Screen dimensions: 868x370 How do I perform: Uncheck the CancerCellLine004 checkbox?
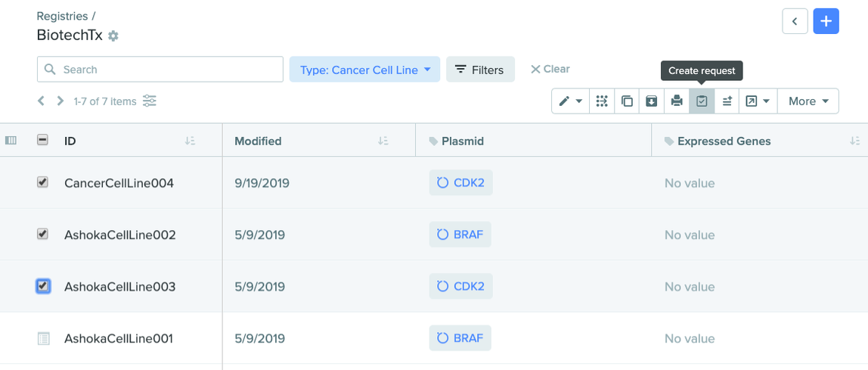pos(42,182)
